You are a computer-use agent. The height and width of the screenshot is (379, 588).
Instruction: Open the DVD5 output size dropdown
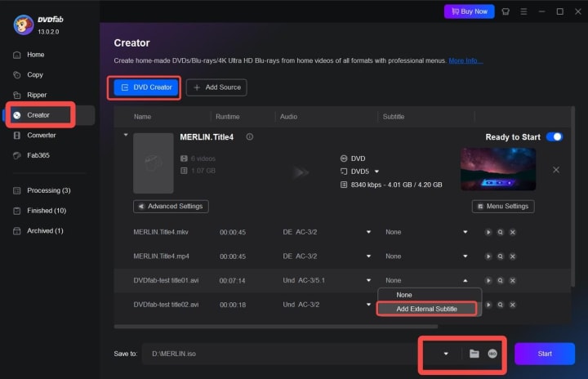(376, 172)
